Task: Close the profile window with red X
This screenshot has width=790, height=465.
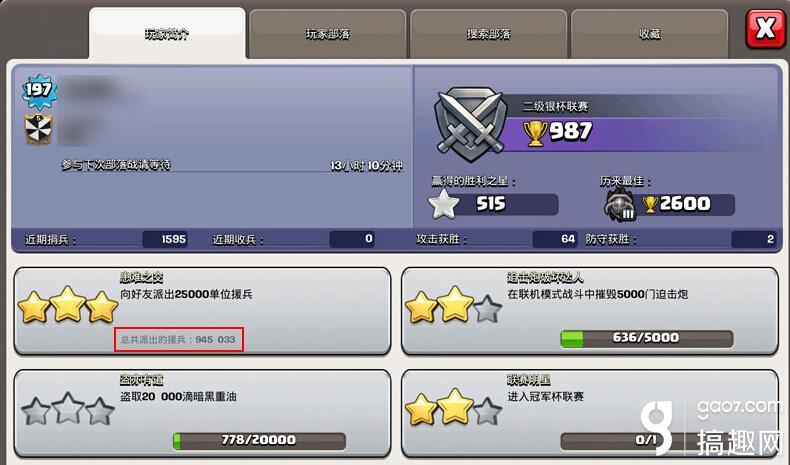Action: (x=765, y=29)
